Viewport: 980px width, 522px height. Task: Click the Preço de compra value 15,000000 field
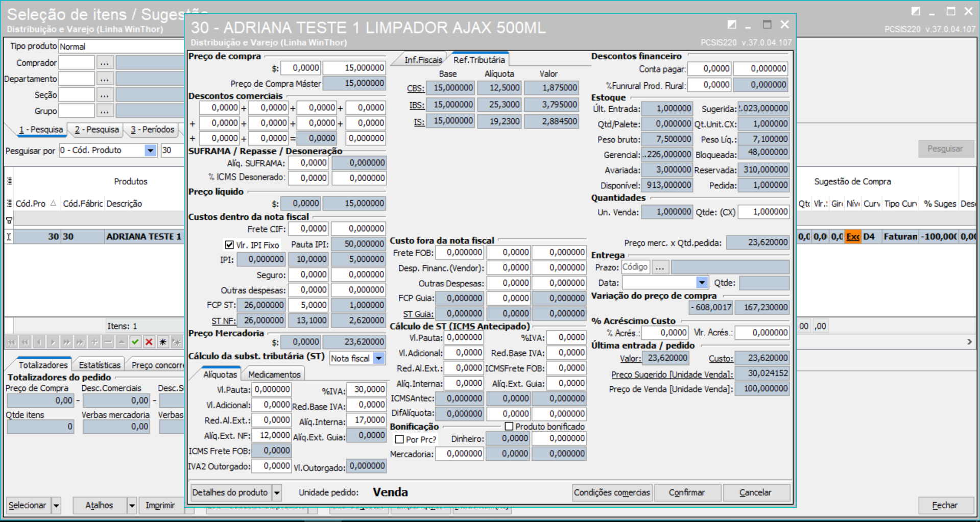point(354,68)
